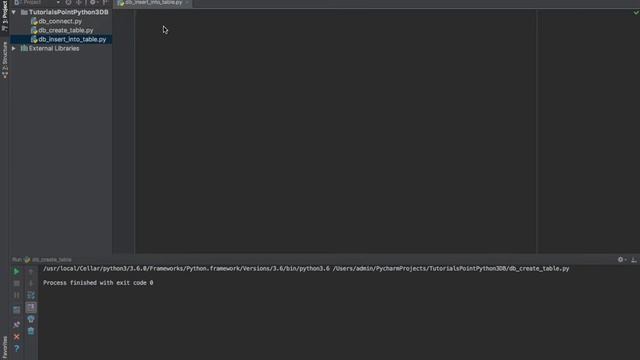Click scroll from source icon in Project toolbar
The image size is (640, 360).
(68, 2)
